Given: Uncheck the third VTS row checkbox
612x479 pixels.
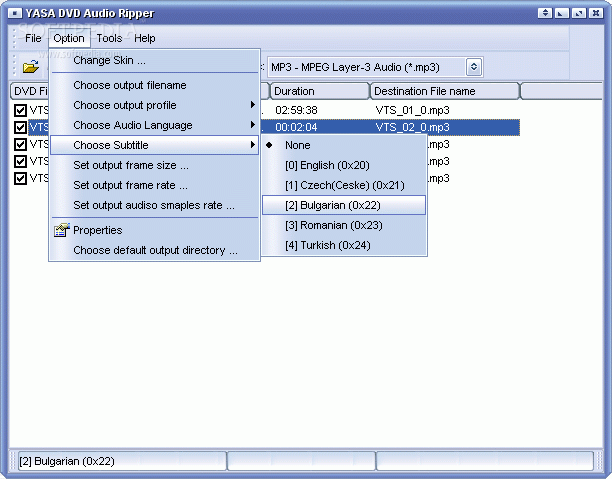Looking at the screenshot, I should pyautogui.click(x=20, y=144).
